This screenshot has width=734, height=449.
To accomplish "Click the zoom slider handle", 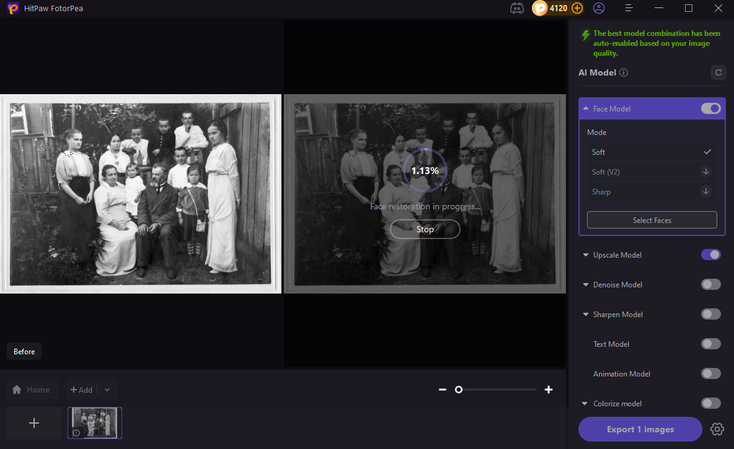I will click(x=459, y=389).
